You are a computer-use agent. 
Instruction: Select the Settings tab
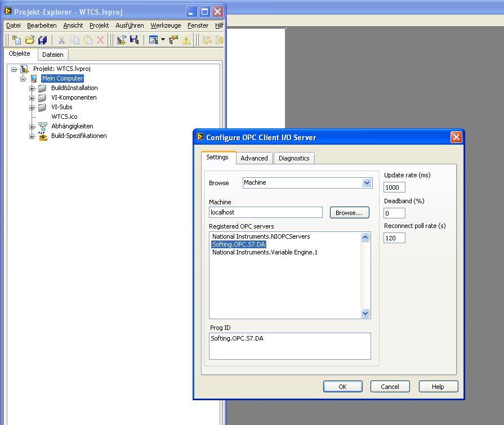[x=217, y=157]
